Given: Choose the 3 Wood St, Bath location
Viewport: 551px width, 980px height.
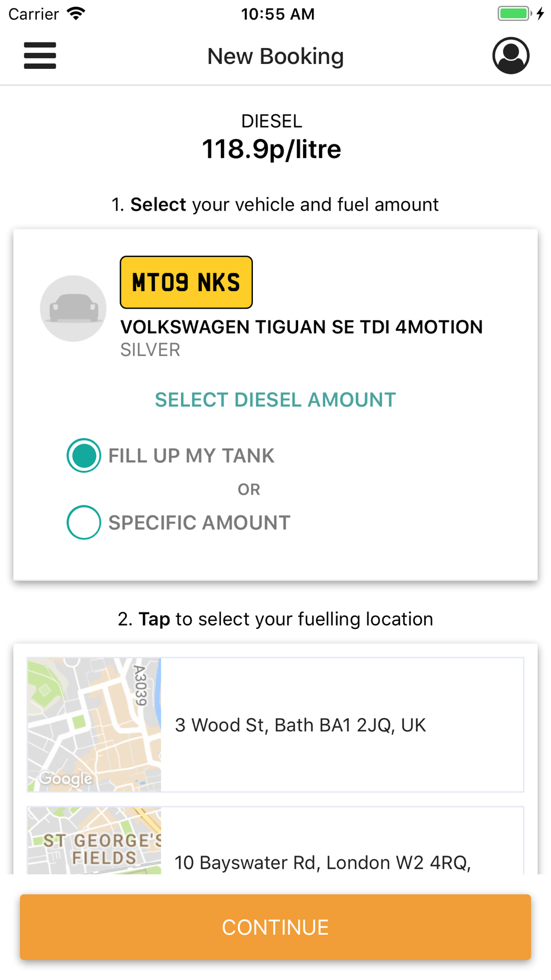Looking at the screenshot, I should click(275, 725).
